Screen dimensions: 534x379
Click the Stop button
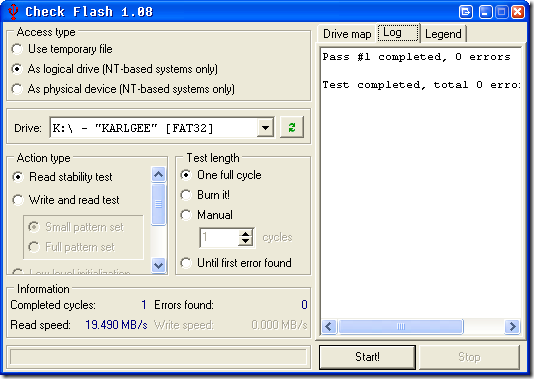(469, 357)
